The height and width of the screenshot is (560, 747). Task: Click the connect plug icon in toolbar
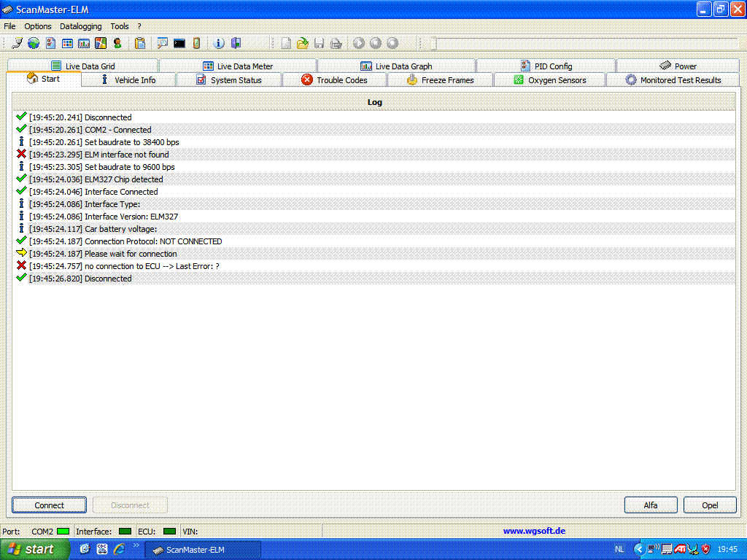(17, 44)
